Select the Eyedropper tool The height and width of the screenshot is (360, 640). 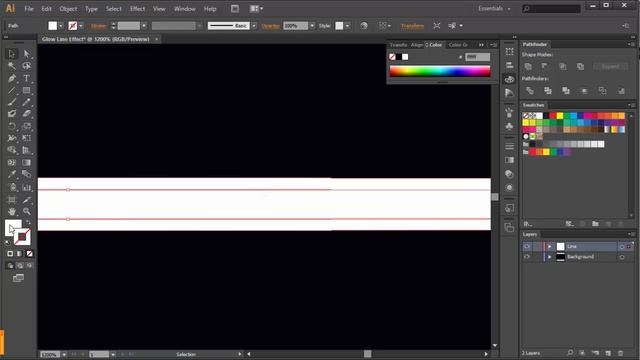coord(11,175)
